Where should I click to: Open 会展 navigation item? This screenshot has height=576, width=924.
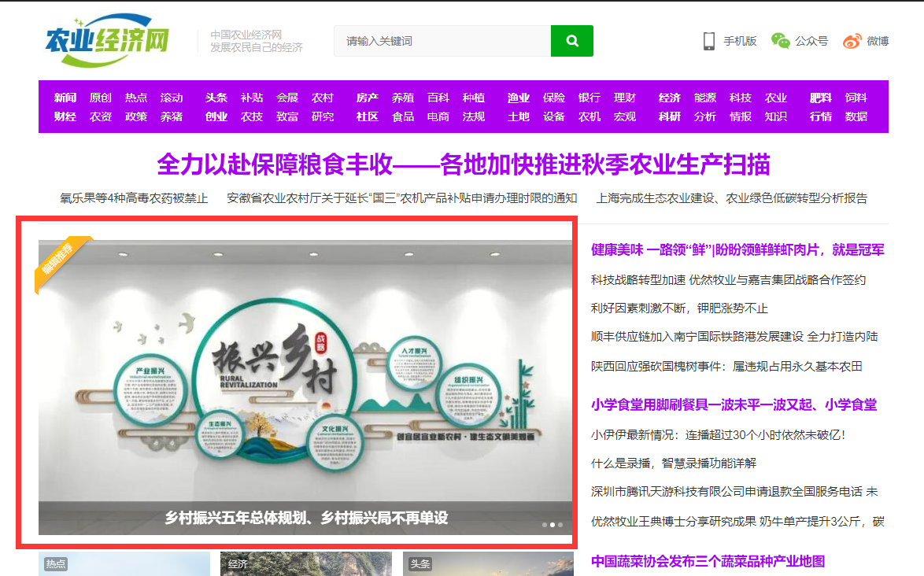tap(287, 98)
